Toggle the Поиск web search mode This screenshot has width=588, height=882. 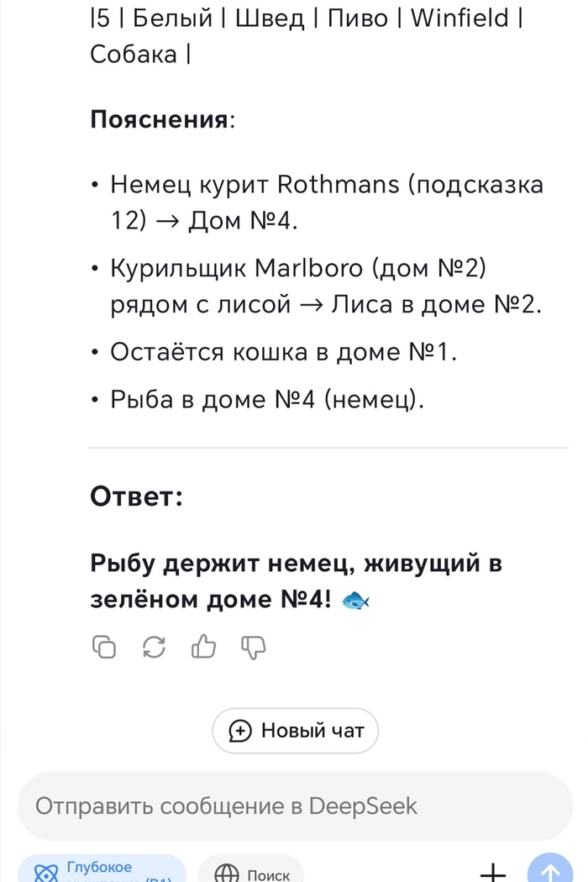point(251,872)
